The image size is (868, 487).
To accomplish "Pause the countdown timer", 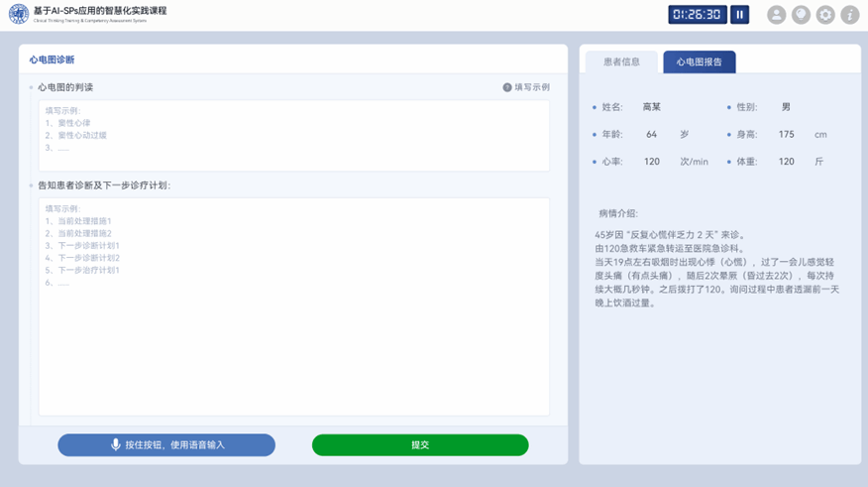I will 739,15.
